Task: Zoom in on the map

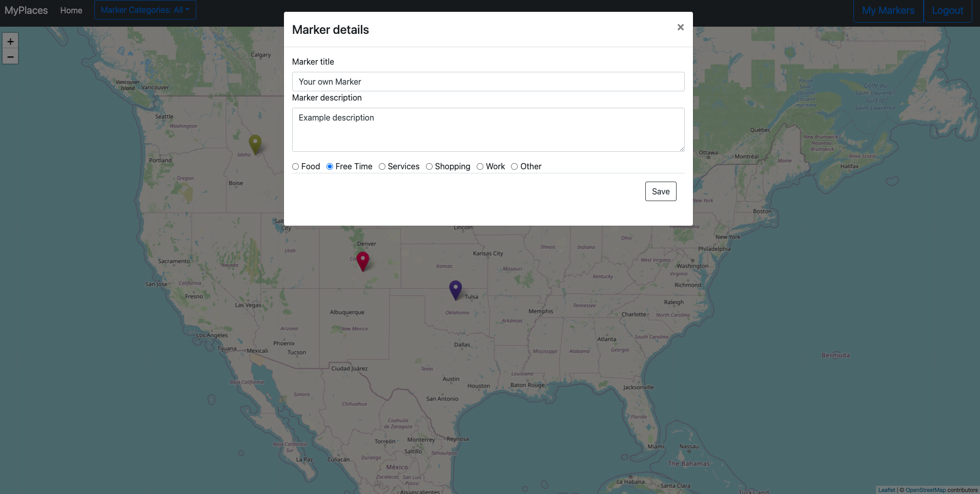Action: click(10, 42)
